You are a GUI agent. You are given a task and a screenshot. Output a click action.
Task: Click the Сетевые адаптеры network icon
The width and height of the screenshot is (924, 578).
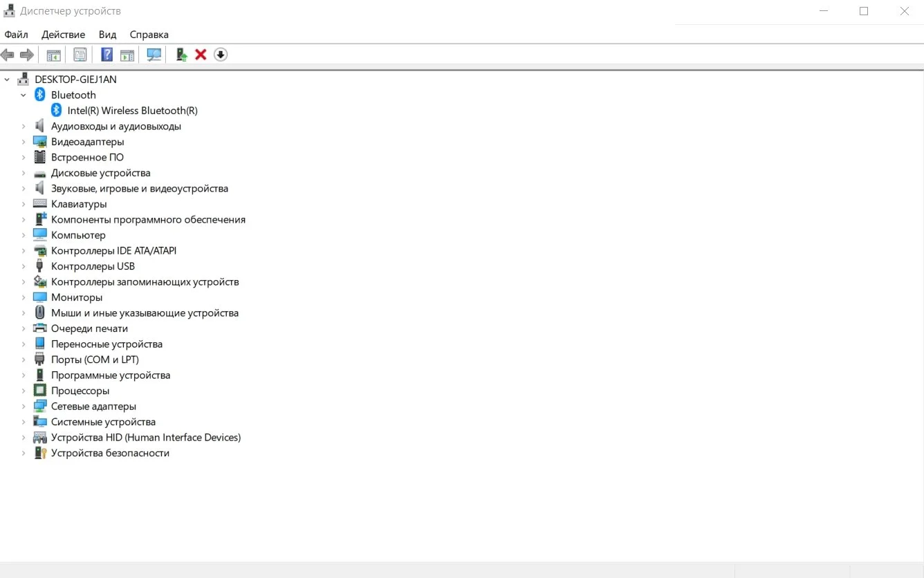[40, 407]
